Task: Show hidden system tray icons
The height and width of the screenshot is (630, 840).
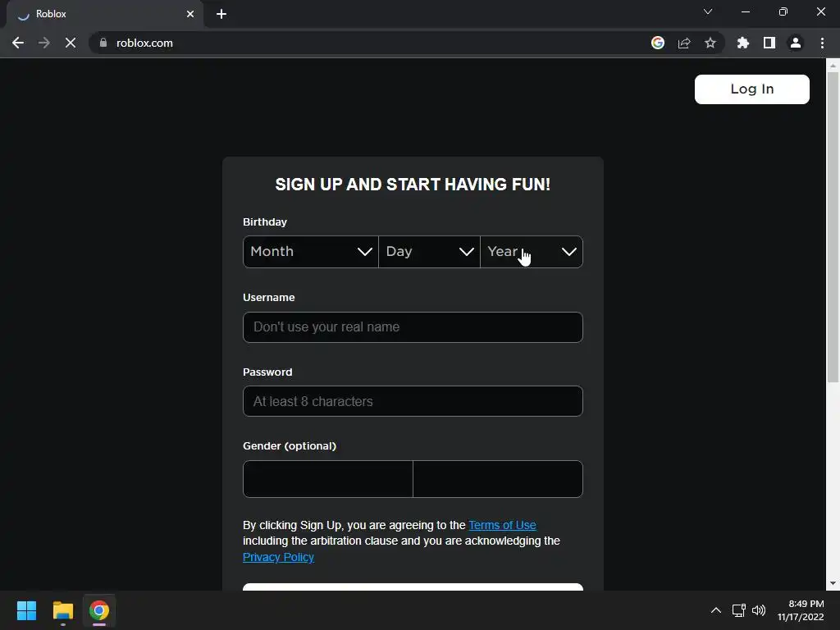Action: pos(715,610)
